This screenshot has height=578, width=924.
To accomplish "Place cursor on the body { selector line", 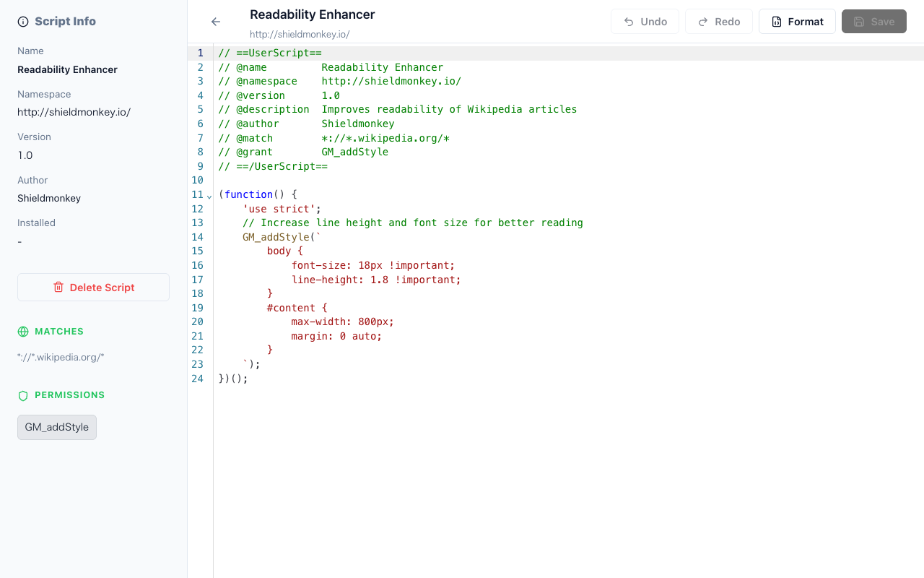I will 285,251.
